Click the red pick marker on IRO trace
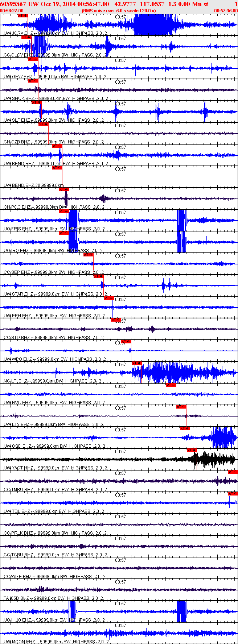Screen dimensions: 238x644 64,233
